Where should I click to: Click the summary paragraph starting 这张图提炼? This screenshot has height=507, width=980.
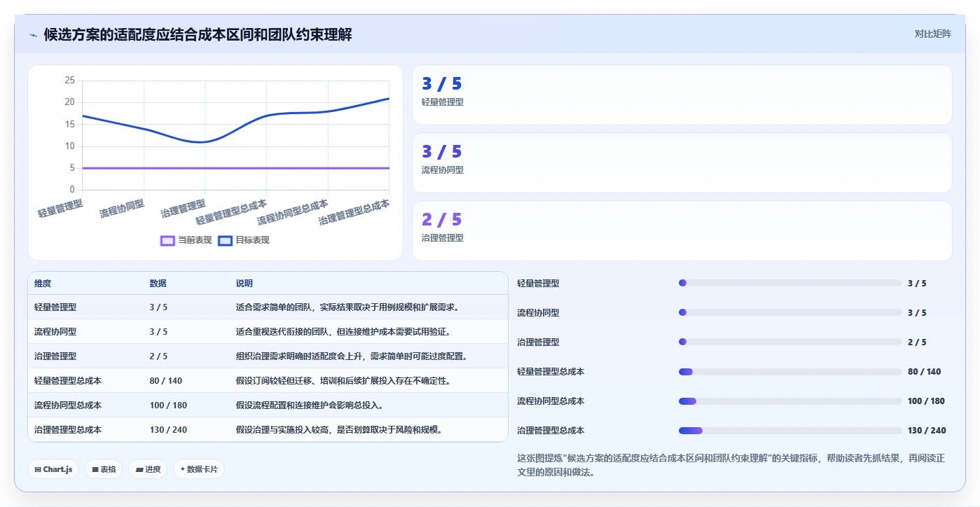[731, 465]
